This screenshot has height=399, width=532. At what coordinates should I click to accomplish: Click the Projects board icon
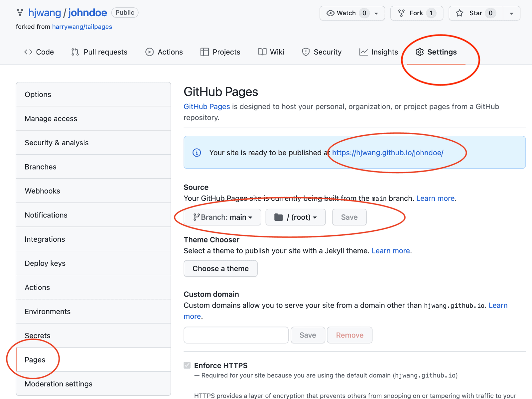pos(204,52)
